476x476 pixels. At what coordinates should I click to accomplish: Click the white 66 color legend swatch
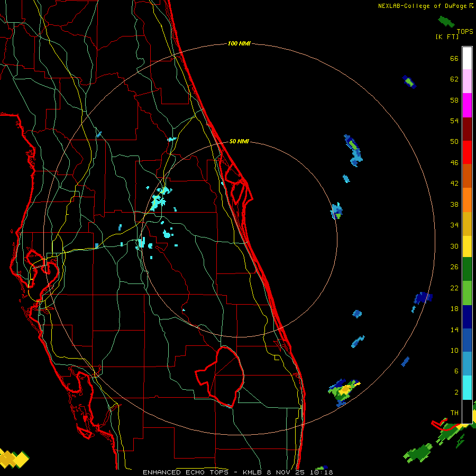click(x=467, y=58)
